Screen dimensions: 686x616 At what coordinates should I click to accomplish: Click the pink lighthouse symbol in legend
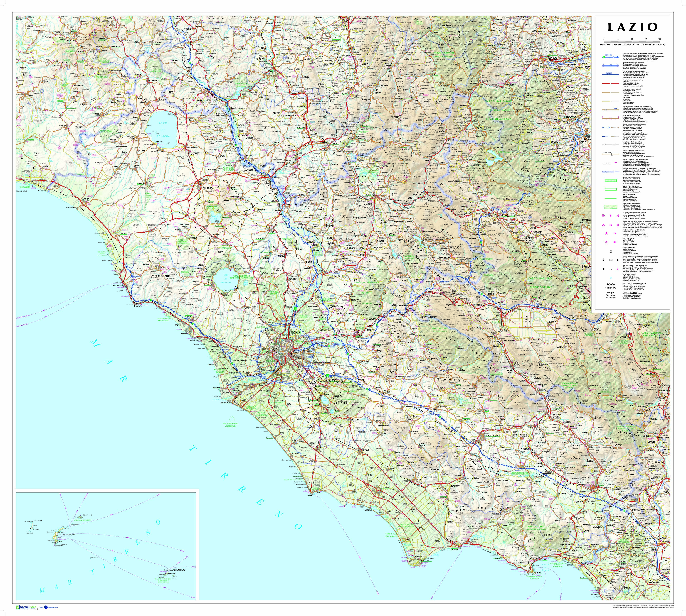pos(618,269)
